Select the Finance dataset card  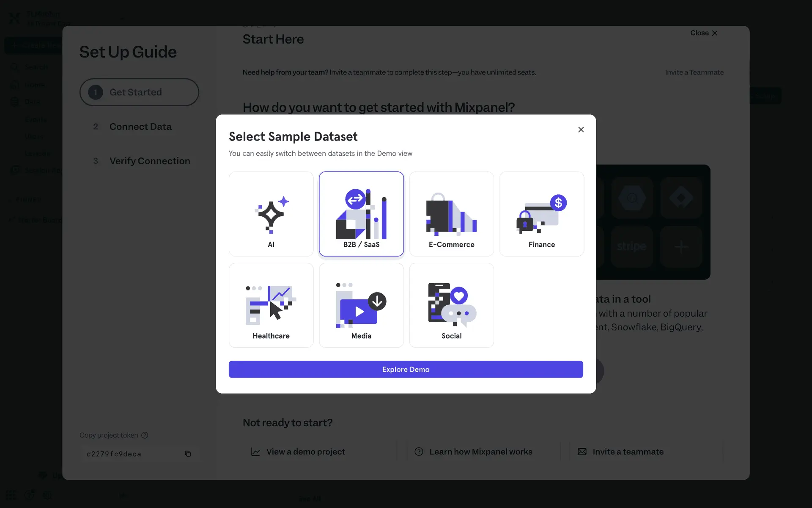[541, 214]
